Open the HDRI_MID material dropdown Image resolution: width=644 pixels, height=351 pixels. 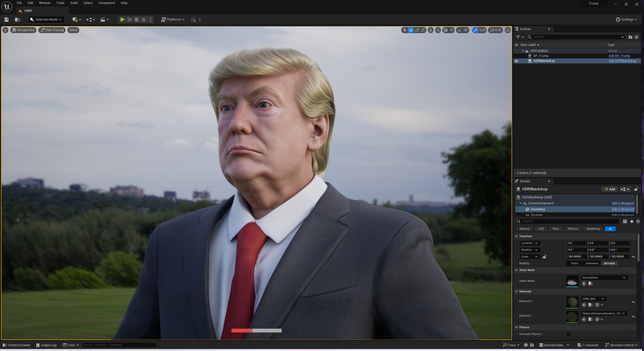(x=593, y=299)
